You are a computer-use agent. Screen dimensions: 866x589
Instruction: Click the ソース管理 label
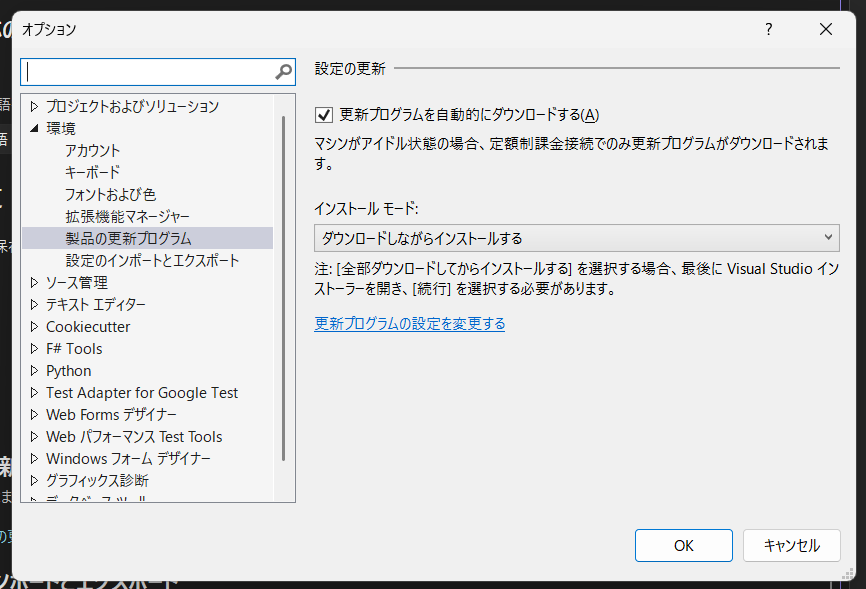[x=77, y=282]
